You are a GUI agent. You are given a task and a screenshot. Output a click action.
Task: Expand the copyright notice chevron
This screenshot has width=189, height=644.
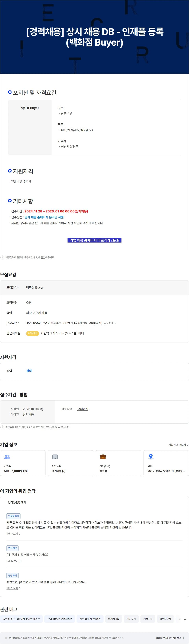(x=123, y=638)
